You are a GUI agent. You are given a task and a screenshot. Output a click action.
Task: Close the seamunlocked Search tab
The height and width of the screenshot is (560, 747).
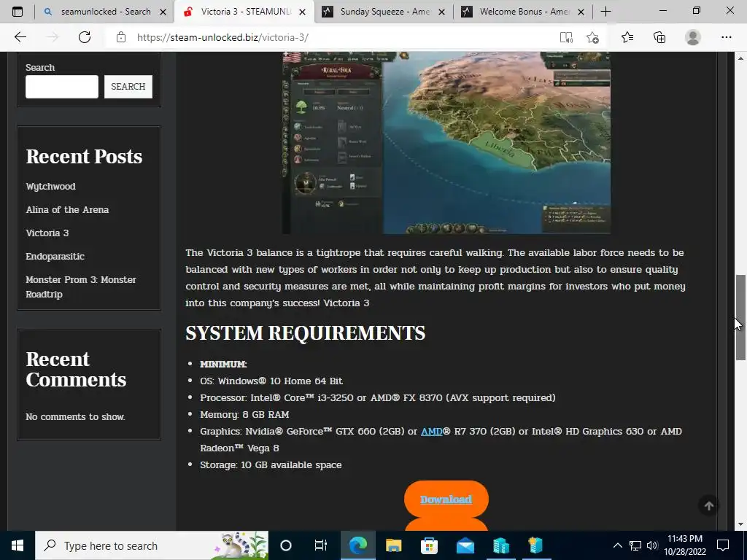tap(163, 12)
